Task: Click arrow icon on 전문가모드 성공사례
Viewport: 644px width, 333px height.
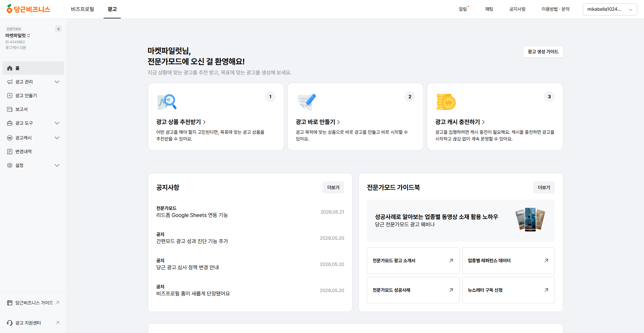Action: coord(451,290)
